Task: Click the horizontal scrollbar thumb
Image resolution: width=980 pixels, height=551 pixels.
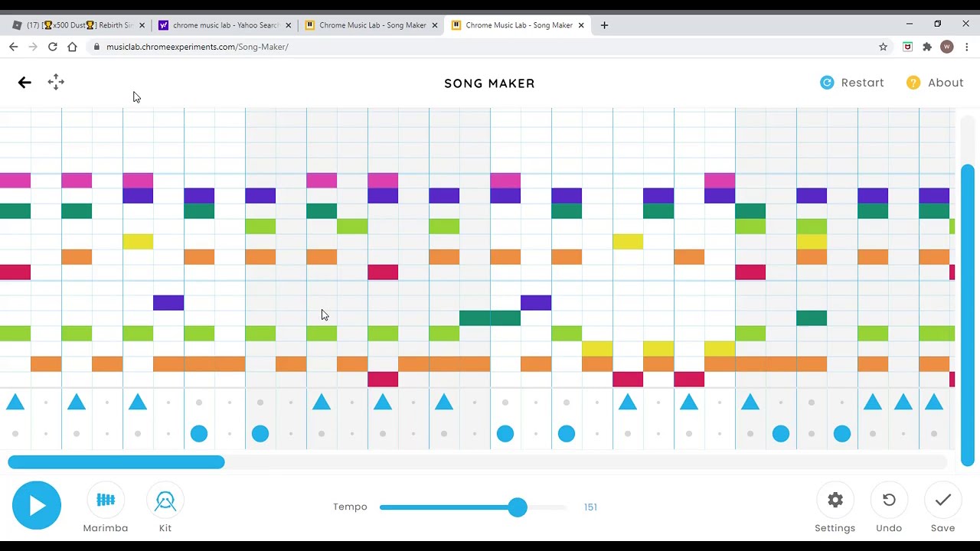Action: [116, 462]
